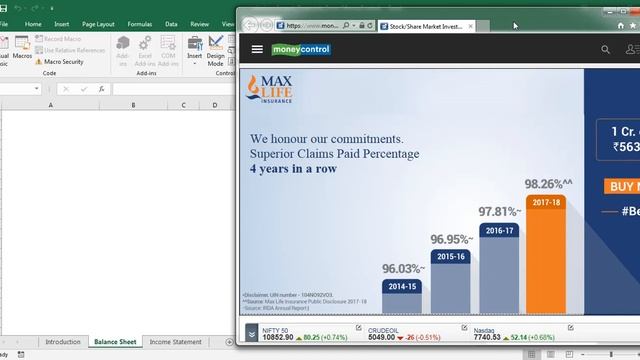
Task: Switch to Page Break Preview in status bar
Action: pyautogui.click(x=569, y=354)
